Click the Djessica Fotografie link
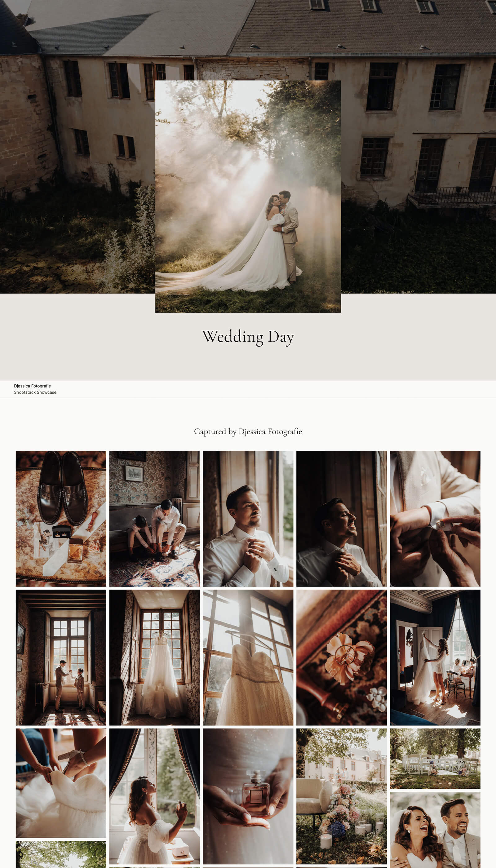496x868 pixels. click(32, 386)
